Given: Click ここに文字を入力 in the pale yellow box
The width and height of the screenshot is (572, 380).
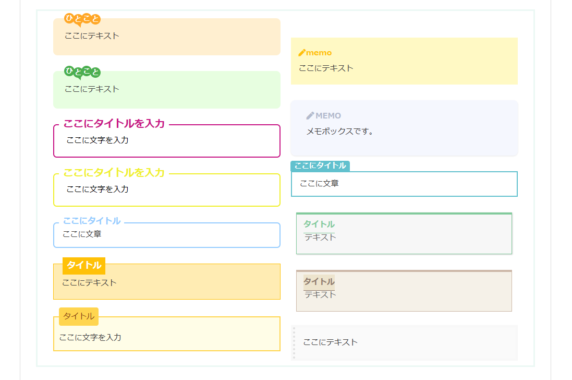Looking at the screenshot, I should pos(90,337).
